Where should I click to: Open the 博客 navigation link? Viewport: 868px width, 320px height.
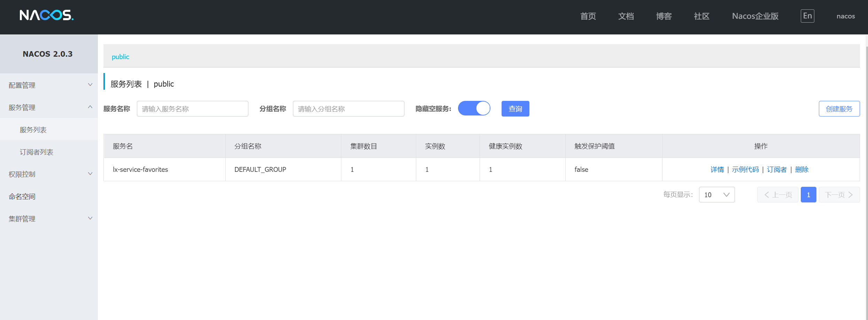point(664,16)
